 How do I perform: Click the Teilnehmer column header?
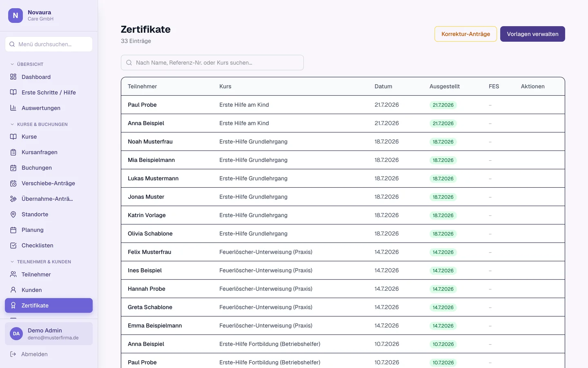pos(142,86)
